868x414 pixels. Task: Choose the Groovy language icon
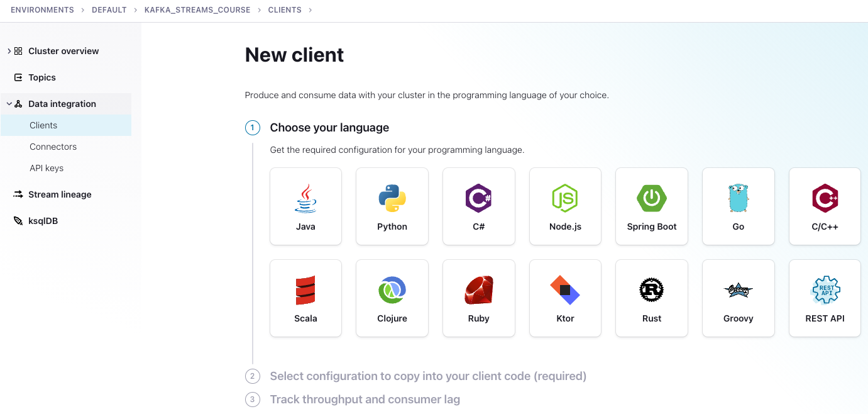739,290
